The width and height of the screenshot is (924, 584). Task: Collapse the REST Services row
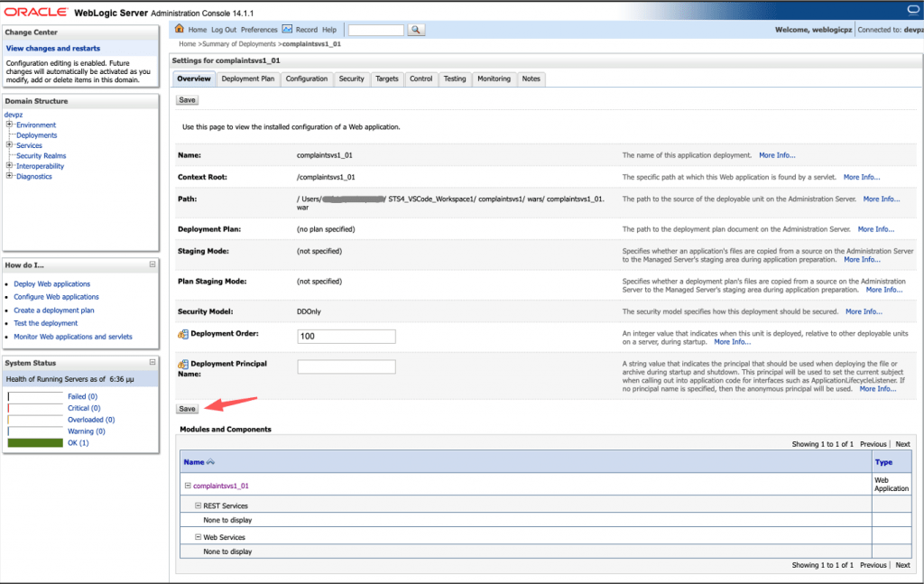coord(198,505)
